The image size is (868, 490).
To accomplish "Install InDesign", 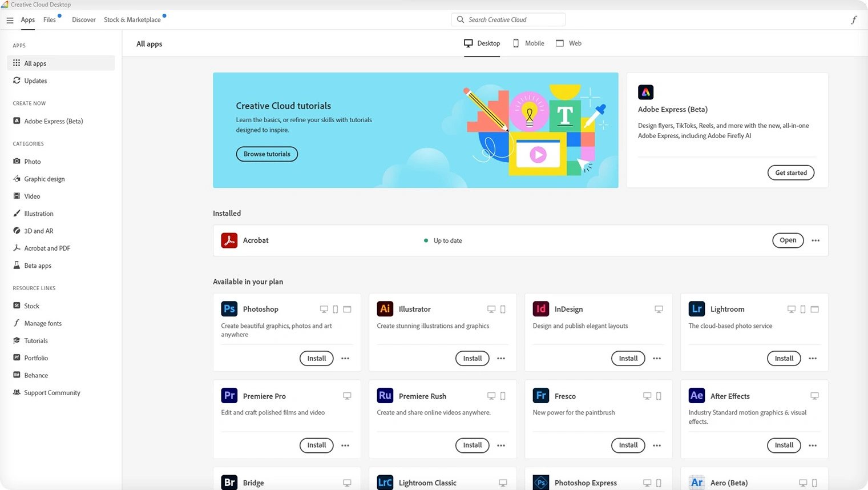I will click(x=628, y=359).
